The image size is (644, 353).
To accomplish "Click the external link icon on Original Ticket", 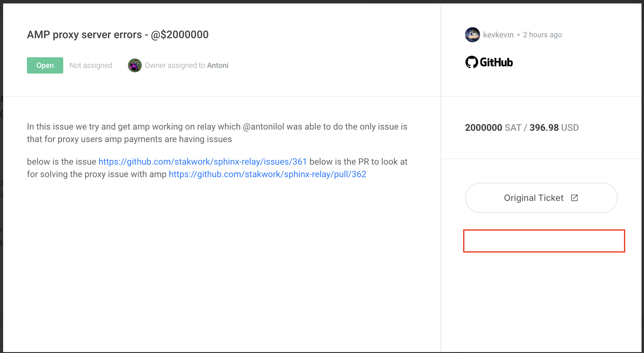I will tap(575, 198).
